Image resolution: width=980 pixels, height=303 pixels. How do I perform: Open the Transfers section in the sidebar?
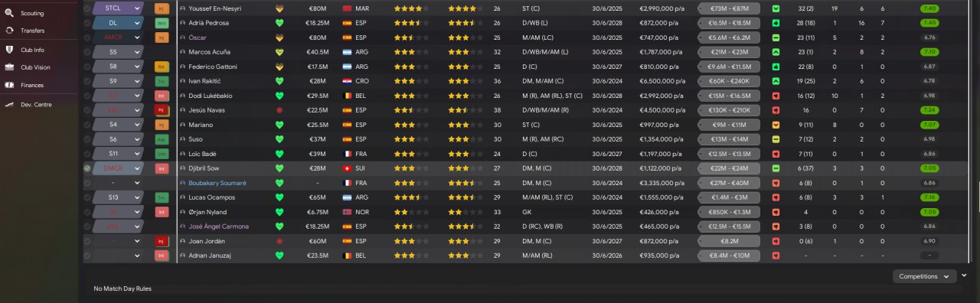point(32,31)
